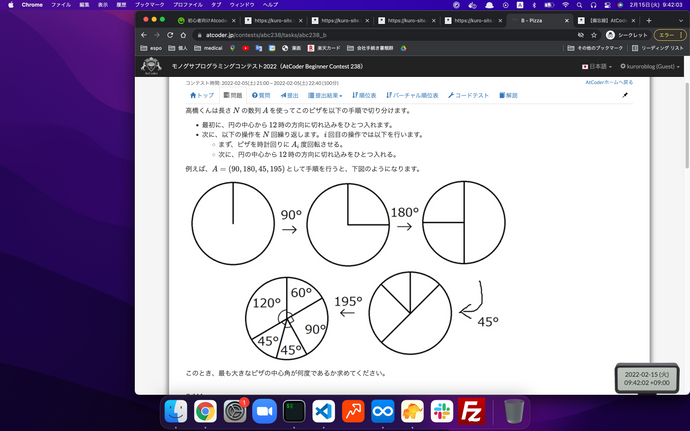Click the AtCoderホームへ戻る link

pos(609,82)
